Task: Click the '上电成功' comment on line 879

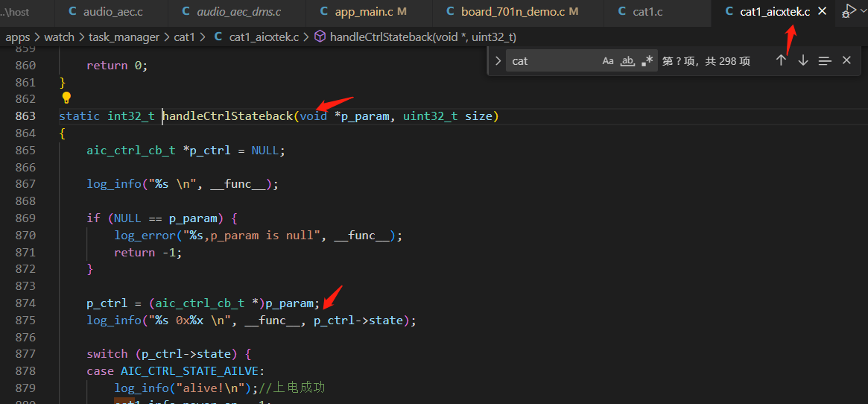Action: pos(299,388)
